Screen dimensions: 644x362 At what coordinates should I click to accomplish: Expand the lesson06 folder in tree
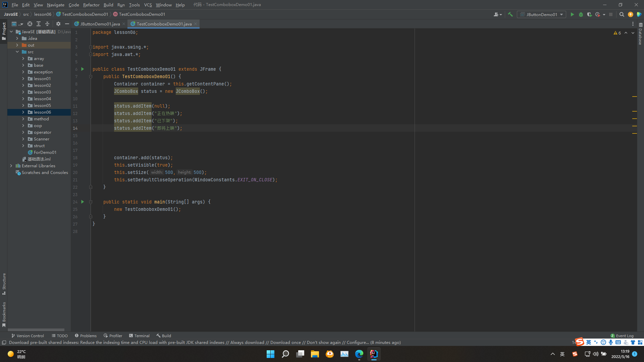point(23,112)
